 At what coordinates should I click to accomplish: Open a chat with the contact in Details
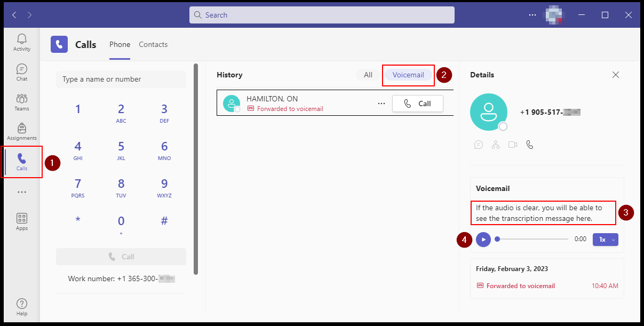(x=479, y=144)
